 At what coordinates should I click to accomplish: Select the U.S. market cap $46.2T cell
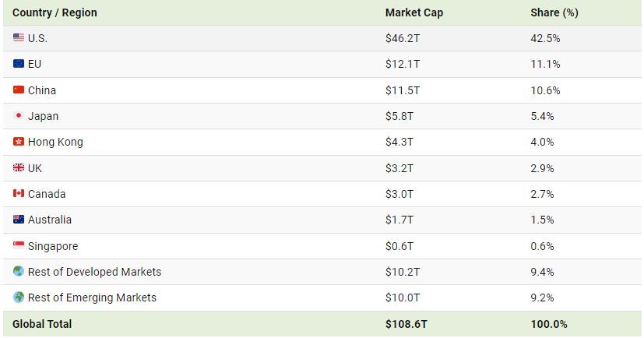[403, 38]
